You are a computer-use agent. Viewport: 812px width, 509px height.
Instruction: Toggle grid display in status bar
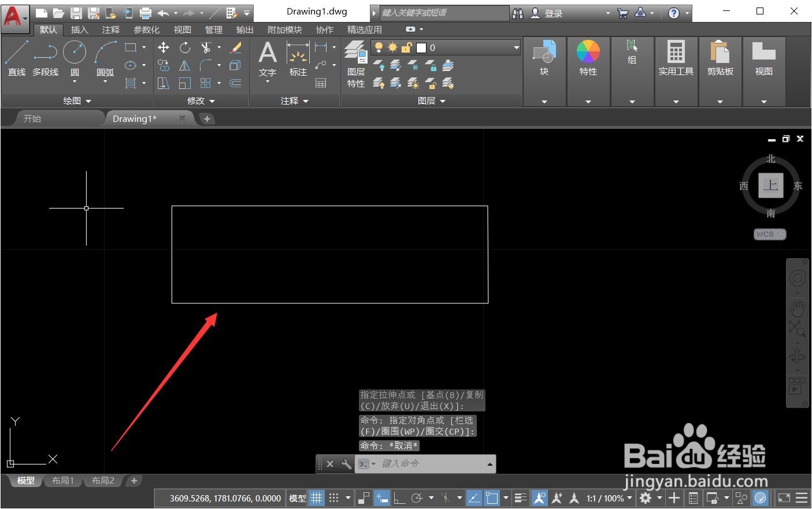tap(317, 497)
